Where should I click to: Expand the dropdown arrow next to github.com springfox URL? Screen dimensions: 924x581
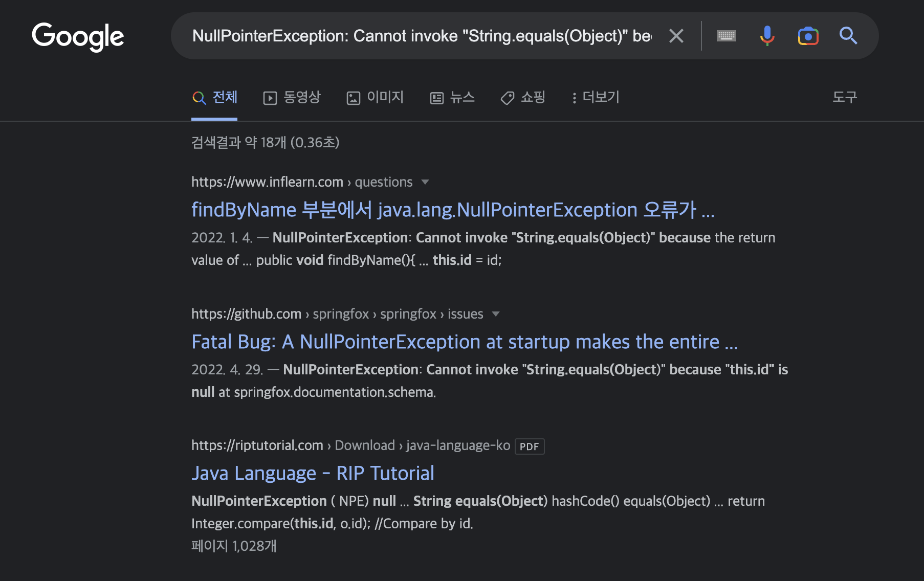coord(495,314)
